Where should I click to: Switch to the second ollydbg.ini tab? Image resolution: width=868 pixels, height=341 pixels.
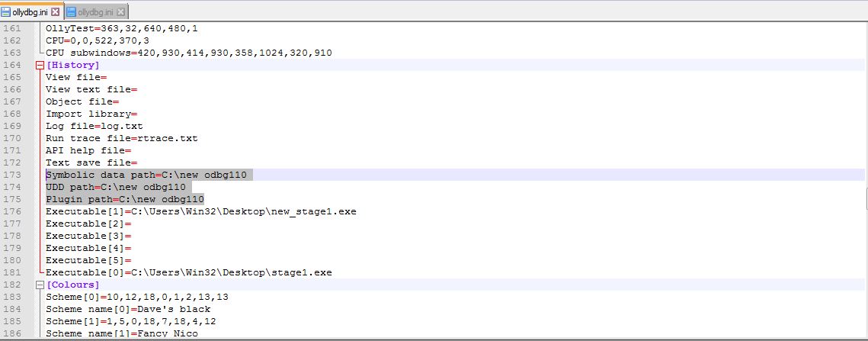pyautogui.click(x=96, y=11)
